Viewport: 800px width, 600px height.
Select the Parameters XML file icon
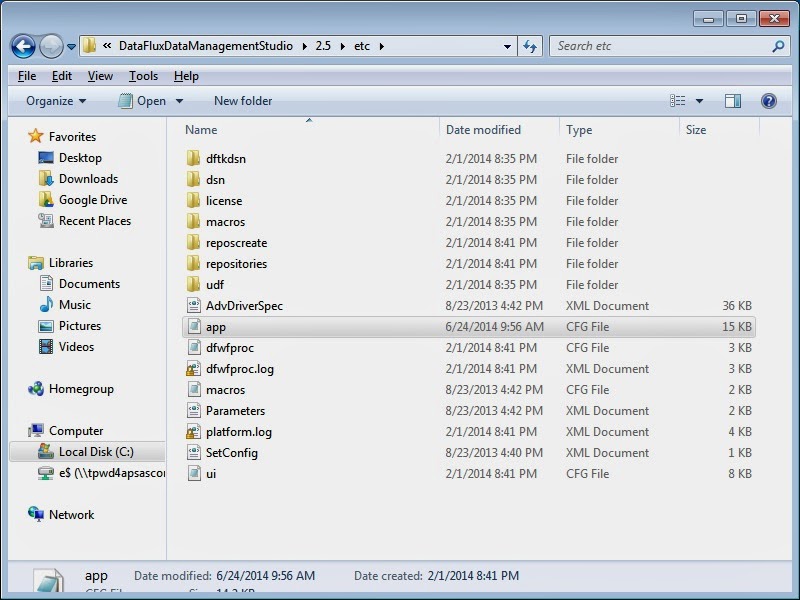[193, 410]
